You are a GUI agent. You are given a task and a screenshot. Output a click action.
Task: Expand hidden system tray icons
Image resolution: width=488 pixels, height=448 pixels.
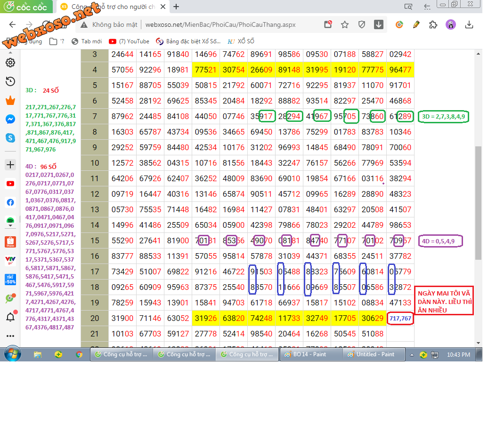point(412,355)
